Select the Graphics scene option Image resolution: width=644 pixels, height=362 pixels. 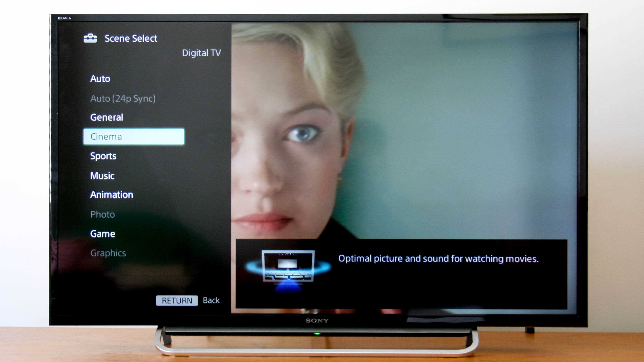pyautogui.click(x=108, y=253)
